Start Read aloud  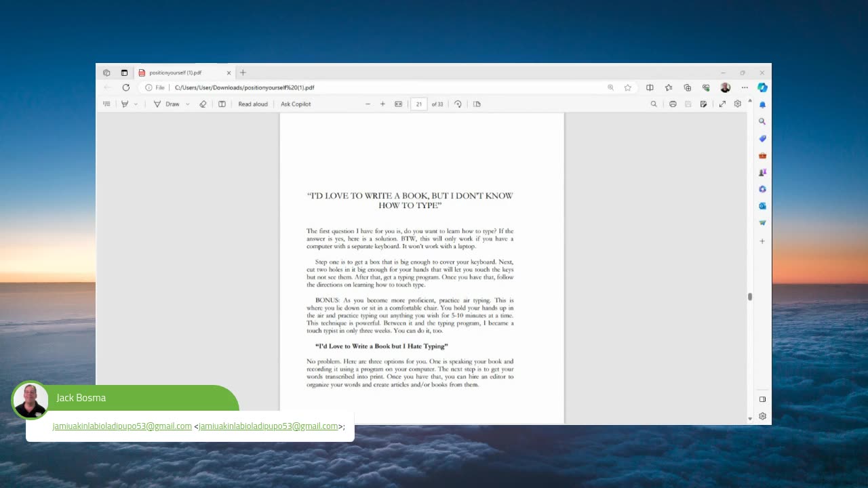click(x=253, y=104)
